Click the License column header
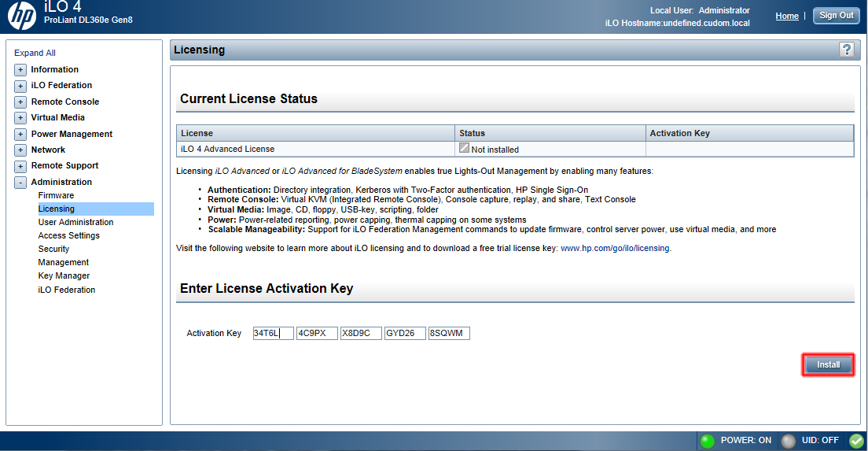The height and width of the screenshot is (451, 868). click(x=315, y=133)
